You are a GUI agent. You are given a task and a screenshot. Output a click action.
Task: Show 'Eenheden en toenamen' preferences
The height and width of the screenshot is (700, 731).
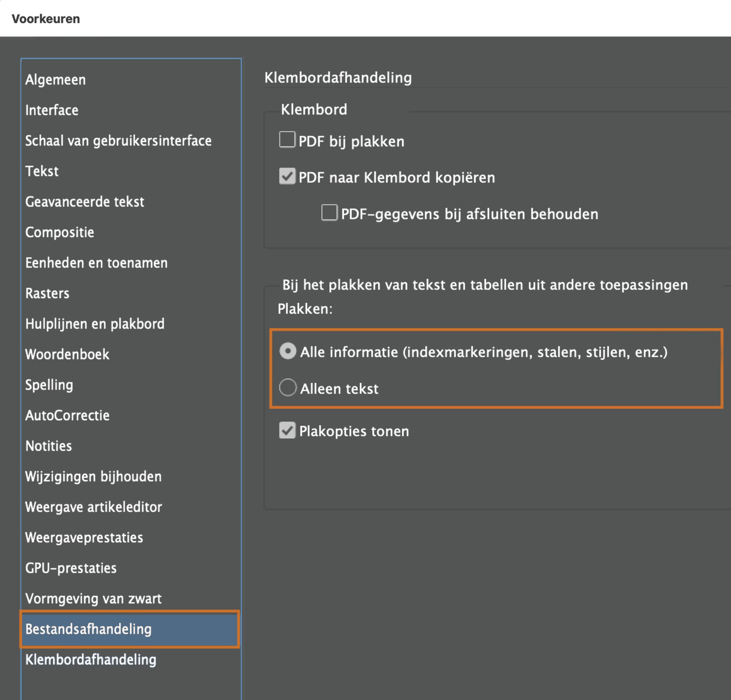point(96,263)
